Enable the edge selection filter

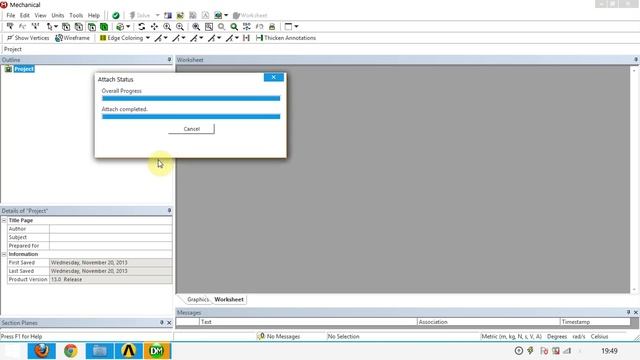click(x=79, y=27)
